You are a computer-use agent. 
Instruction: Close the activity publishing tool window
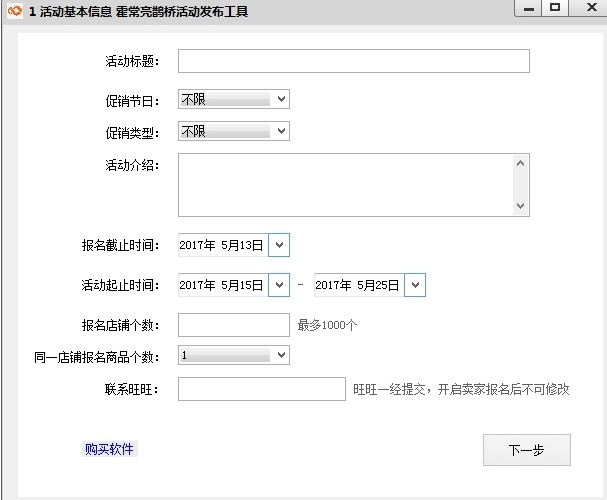point(586,8)
